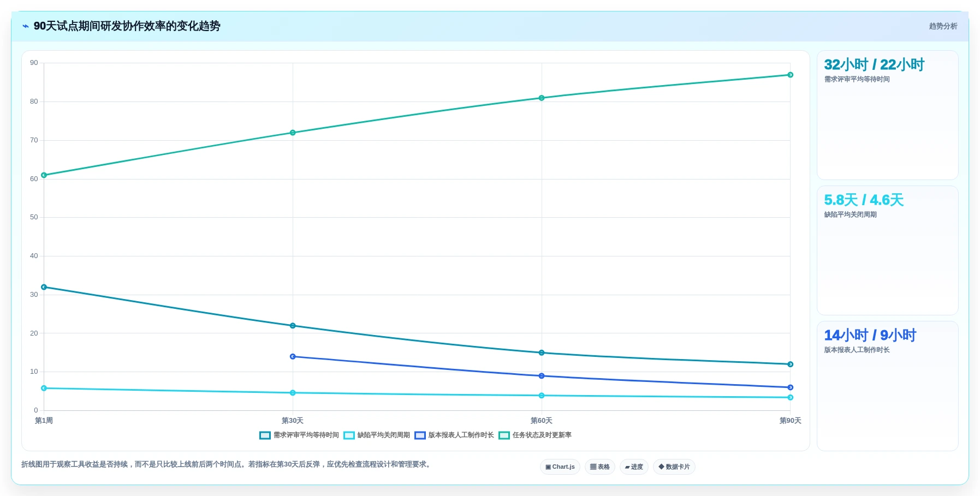Image resolution: width=980 pixels, height=496 pixels.
Task: Click the 缺陷平均关闭周期 legend label
Action: (384, 435)
